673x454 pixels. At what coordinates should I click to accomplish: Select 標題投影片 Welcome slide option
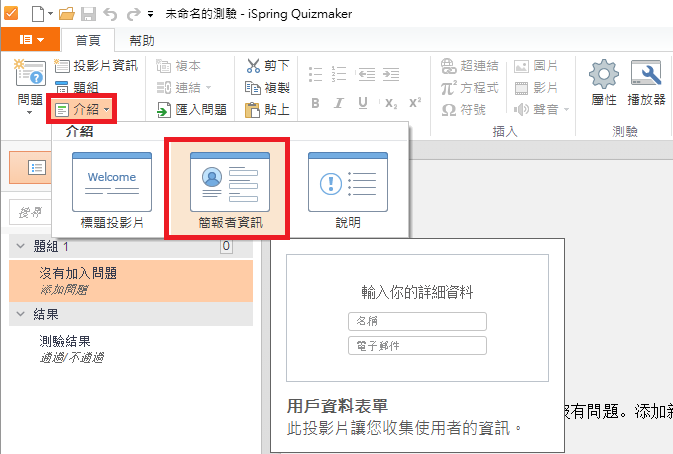pos(112,190)
